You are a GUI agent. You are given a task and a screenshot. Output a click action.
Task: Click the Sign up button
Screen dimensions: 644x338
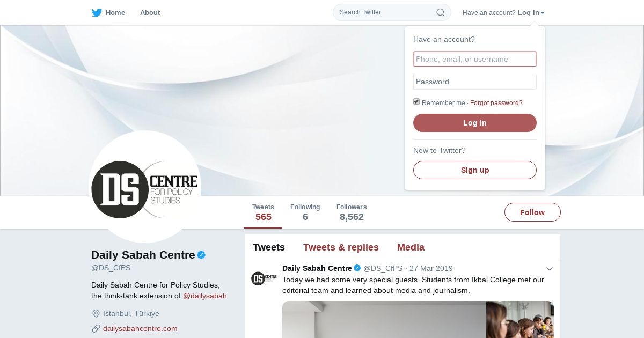[x=475, y=170]
